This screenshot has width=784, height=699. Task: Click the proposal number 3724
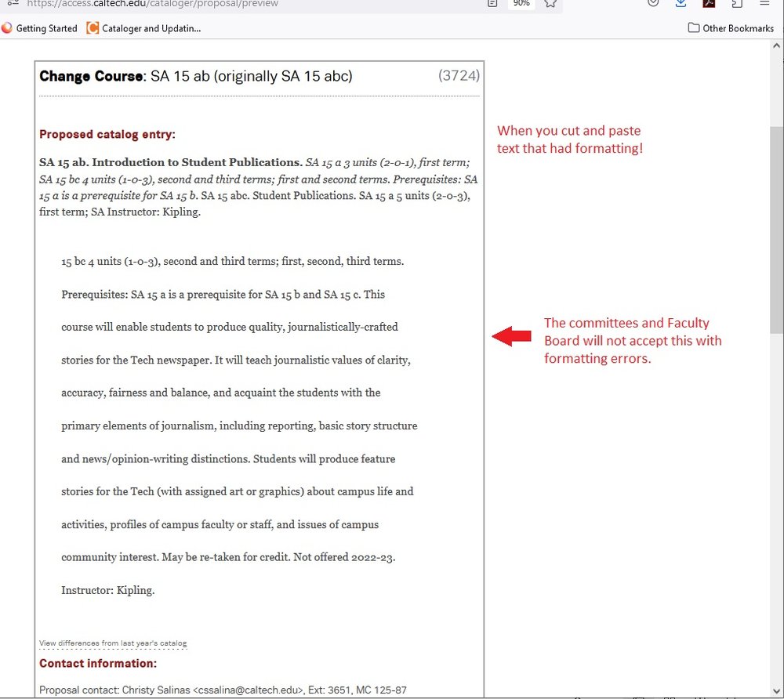[x=459, y=76]
